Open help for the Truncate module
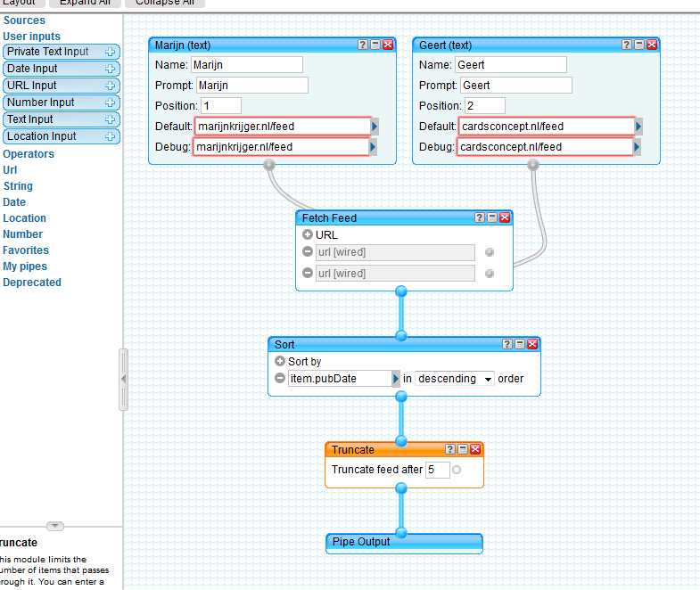 coord(450,449)
